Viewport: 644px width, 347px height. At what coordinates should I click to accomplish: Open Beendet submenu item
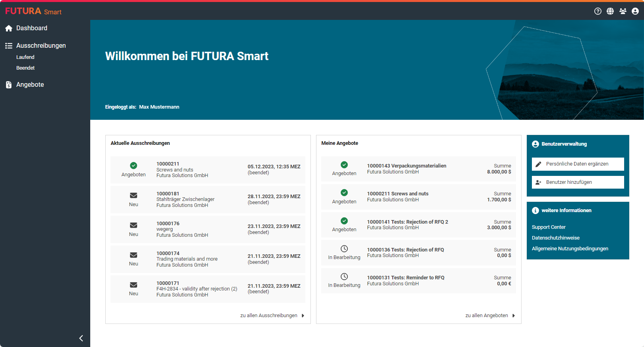click(x=25, y=68)
